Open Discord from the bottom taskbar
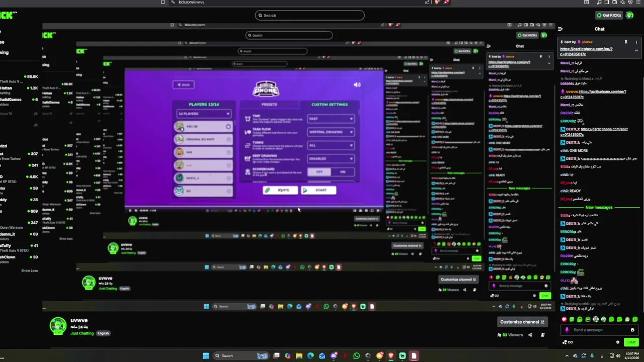This screenshot has width=644, height=362. (x=334, y=355)
